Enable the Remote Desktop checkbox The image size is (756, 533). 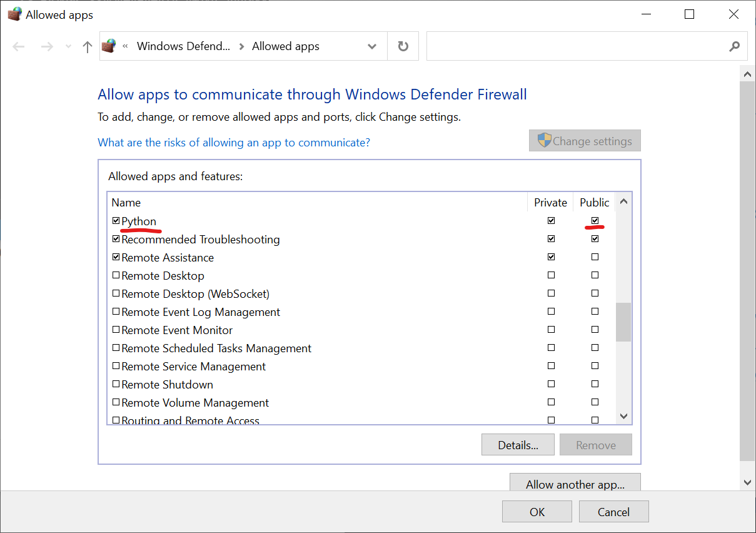click(x=116, y=275)
